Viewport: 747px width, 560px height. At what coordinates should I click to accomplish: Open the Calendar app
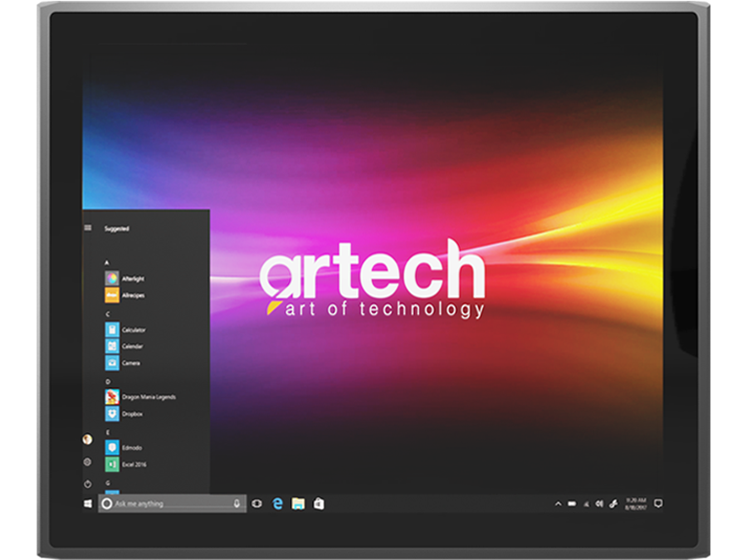131,346
